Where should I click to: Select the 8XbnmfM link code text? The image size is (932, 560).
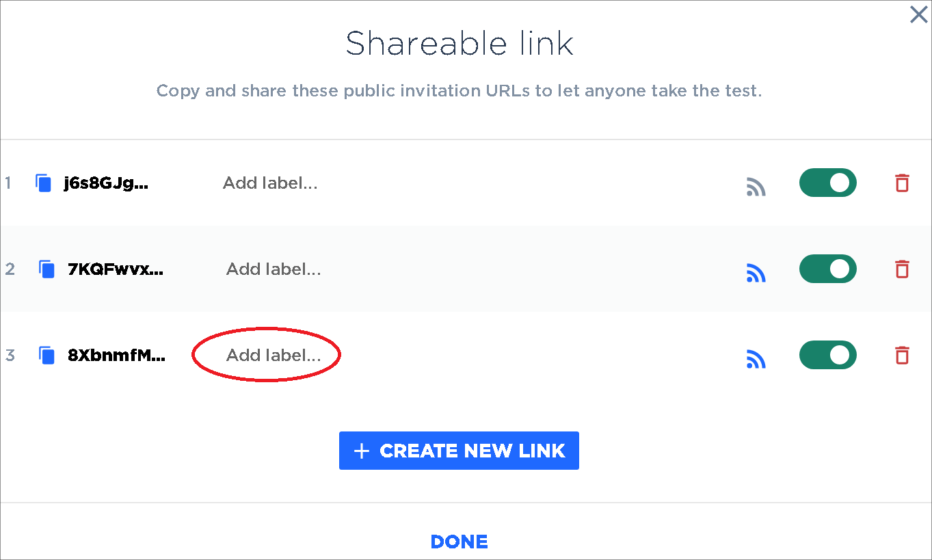tap(117, 356)
